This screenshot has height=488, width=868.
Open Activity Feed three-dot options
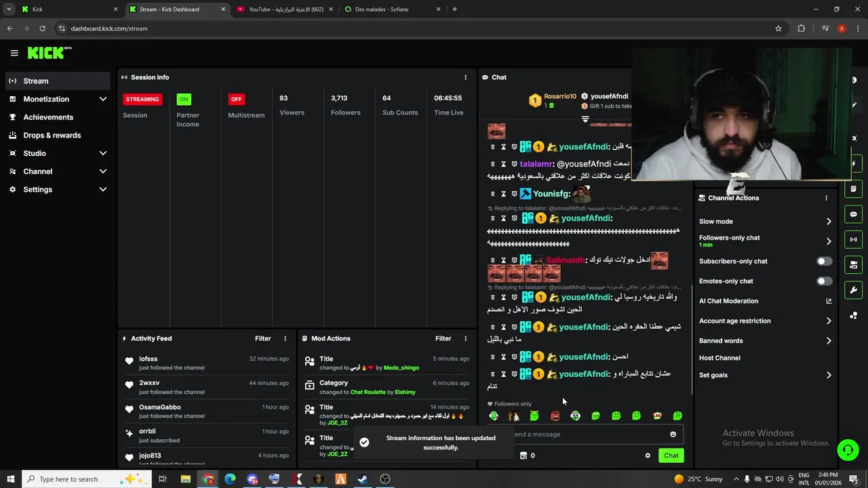pyautogui.click(x=285, y=338)
